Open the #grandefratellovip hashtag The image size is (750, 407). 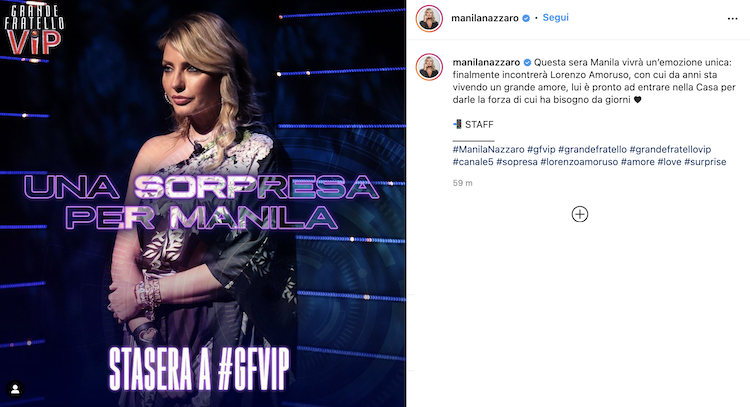[670, 149]
